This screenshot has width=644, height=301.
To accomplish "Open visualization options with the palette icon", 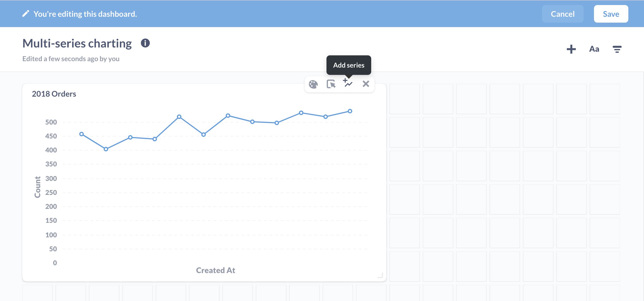I will point(313,84).
